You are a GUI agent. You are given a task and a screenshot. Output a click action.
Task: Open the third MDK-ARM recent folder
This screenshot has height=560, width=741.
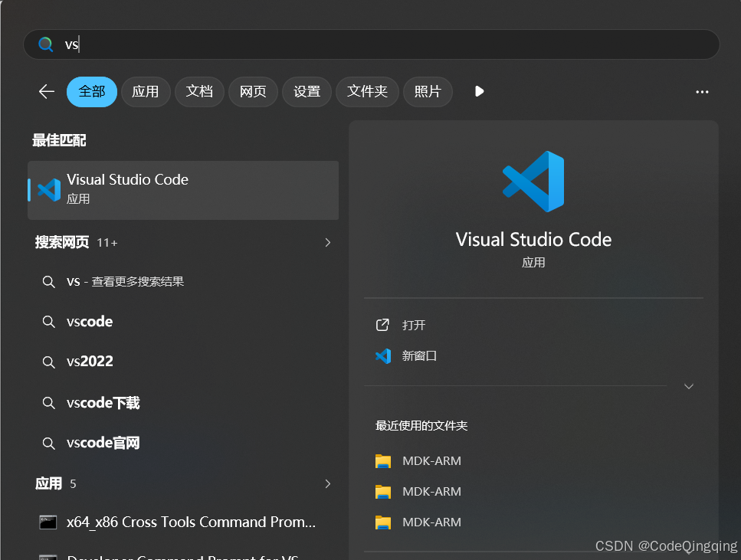(431, 522)
